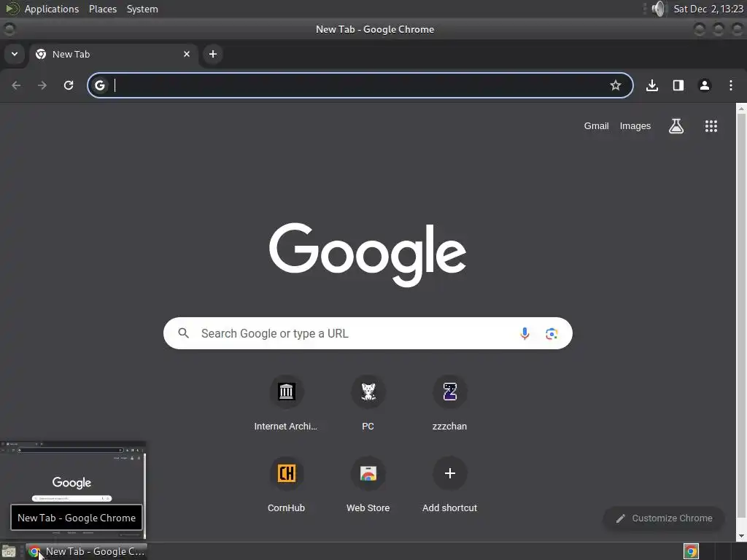The image size is (747, 560).
Task: Open the Google apps grid
Action: pyautogui.click(x=711, y=126)
